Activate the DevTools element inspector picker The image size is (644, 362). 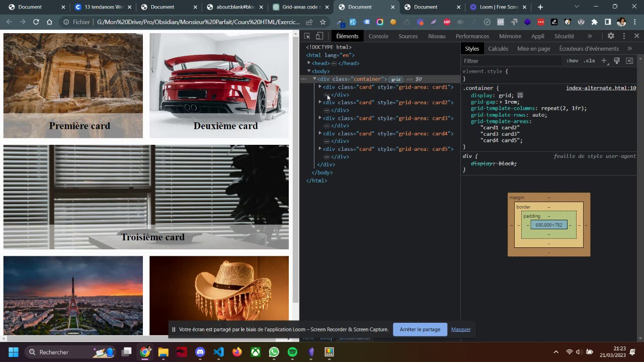[307, 36]
